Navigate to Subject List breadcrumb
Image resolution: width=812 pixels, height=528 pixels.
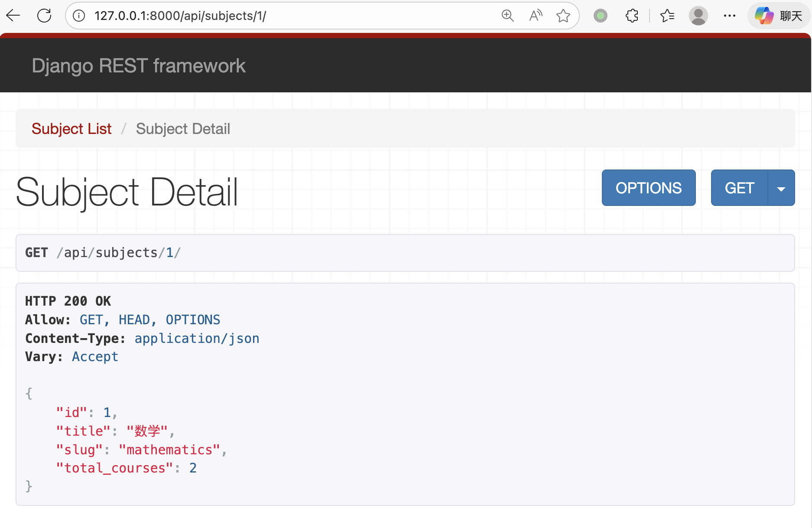click(x=71, y=129)
